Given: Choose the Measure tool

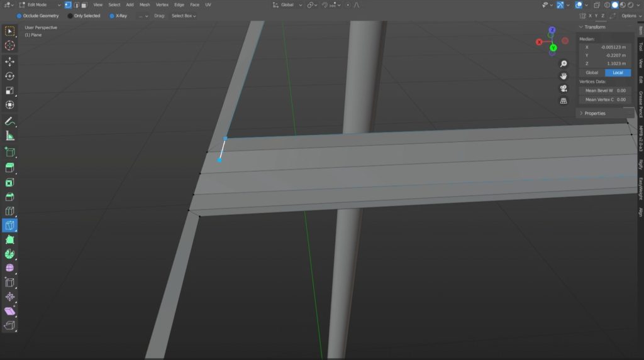Looking at the screenshot, I should coord(9,136).
